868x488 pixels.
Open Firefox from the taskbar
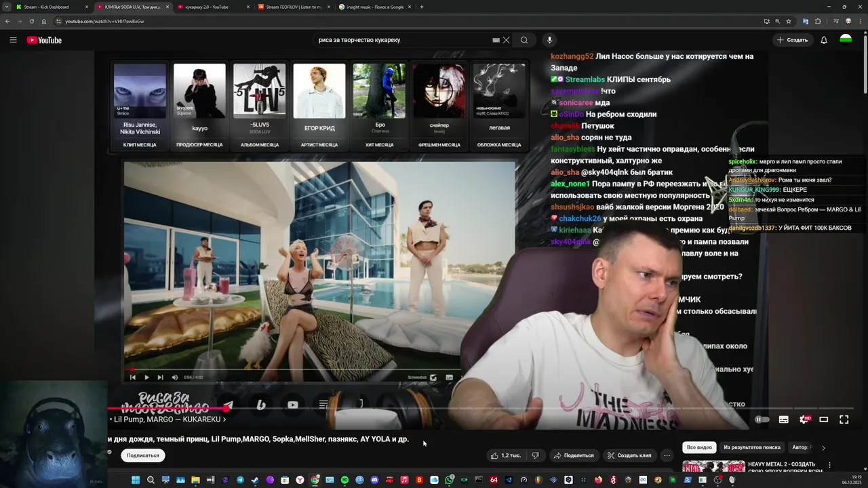coord(598,480)
